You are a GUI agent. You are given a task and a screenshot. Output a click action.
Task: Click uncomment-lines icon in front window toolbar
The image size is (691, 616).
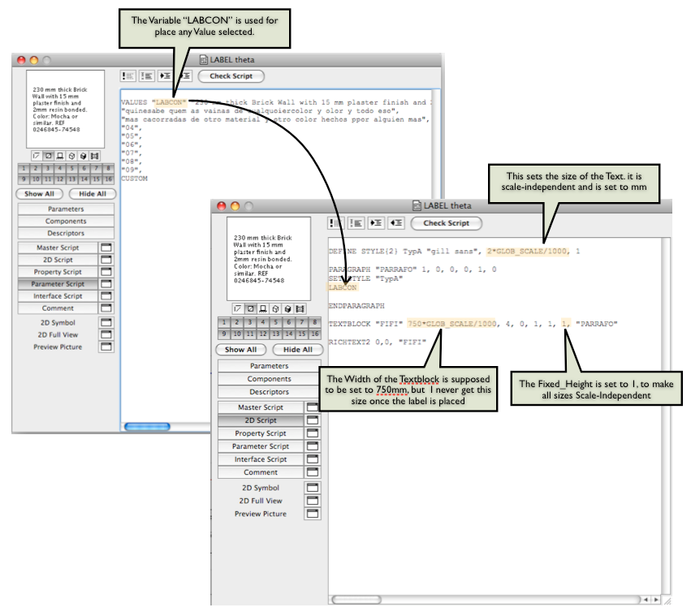[x=356, y=223]
